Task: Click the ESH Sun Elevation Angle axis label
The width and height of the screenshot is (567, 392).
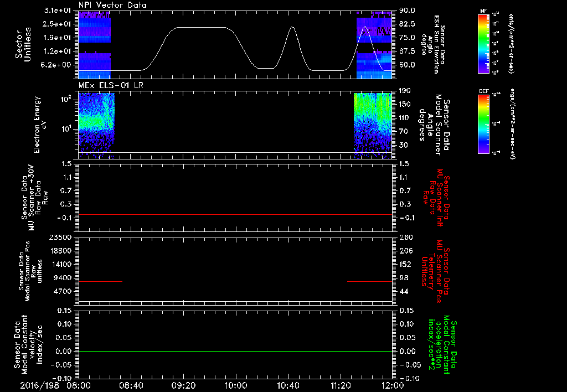Action: point(434,44)
